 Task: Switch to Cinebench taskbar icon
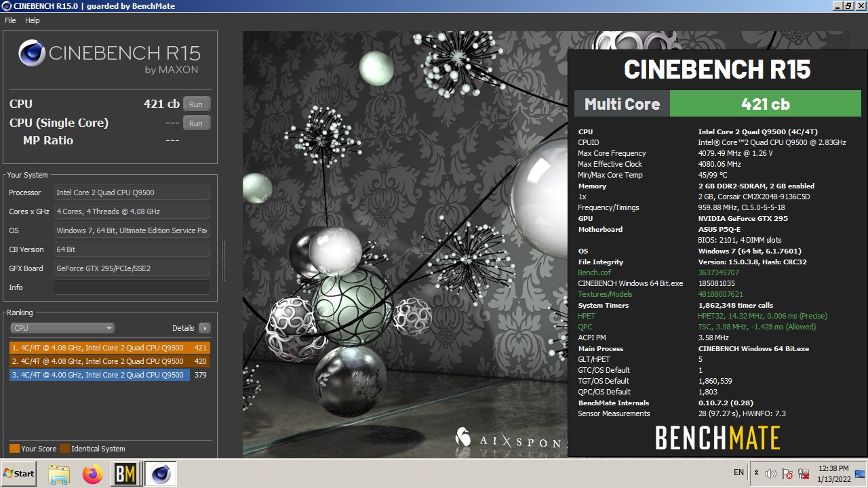(161, 474)
